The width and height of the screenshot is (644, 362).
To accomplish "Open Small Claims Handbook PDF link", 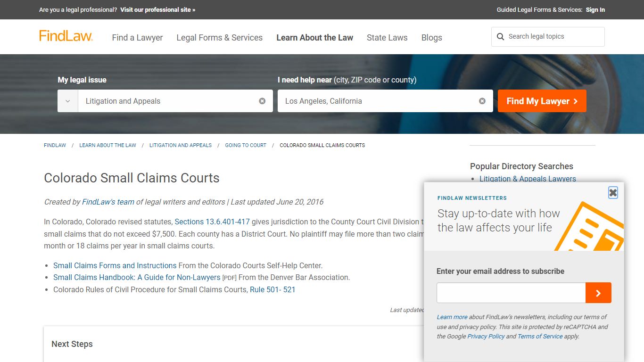I will 137,277.
